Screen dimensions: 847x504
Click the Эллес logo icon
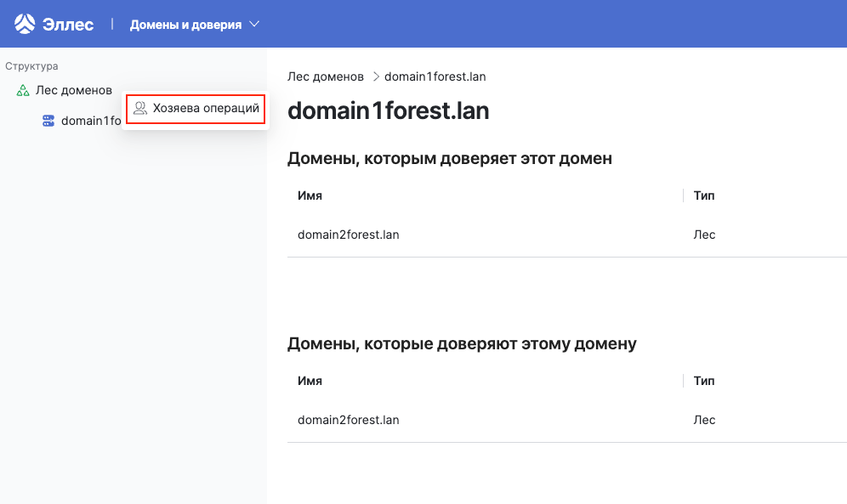(25, 24)
